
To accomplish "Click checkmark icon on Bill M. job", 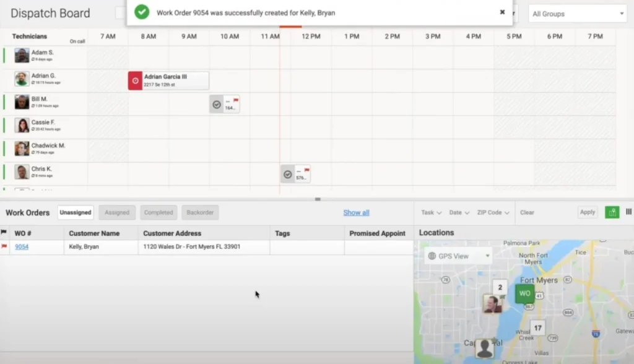I will click(217, 105).
